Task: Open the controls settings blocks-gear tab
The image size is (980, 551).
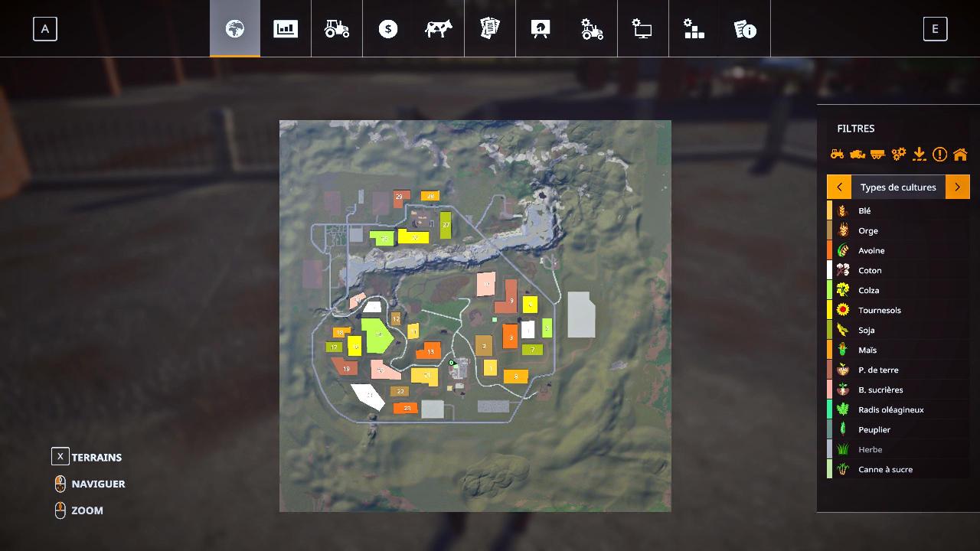Action: click(694, 29)
